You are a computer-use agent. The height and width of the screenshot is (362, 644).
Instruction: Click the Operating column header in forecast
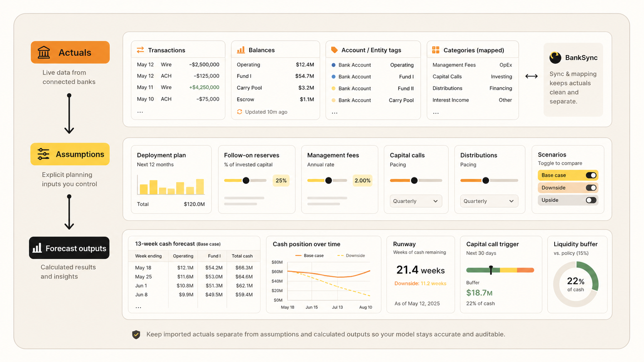pyautogui.click(x=183, y=256)
